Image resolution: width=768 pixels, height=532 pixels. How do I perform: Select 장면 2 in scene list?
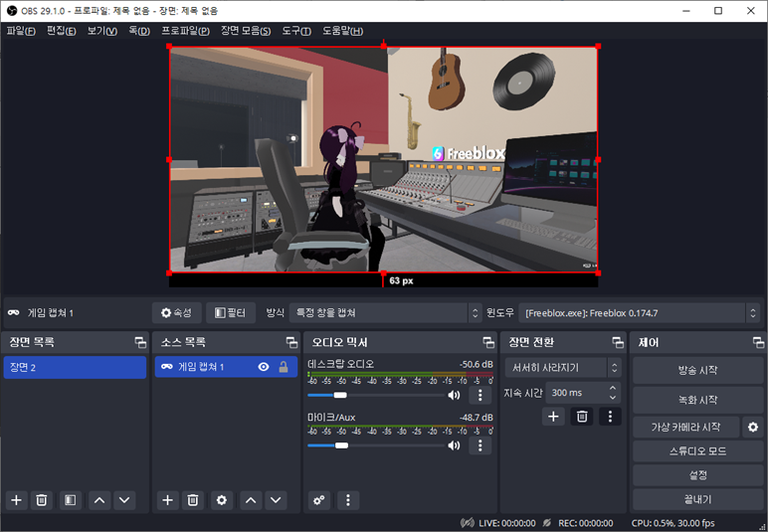tap(75, 367)
